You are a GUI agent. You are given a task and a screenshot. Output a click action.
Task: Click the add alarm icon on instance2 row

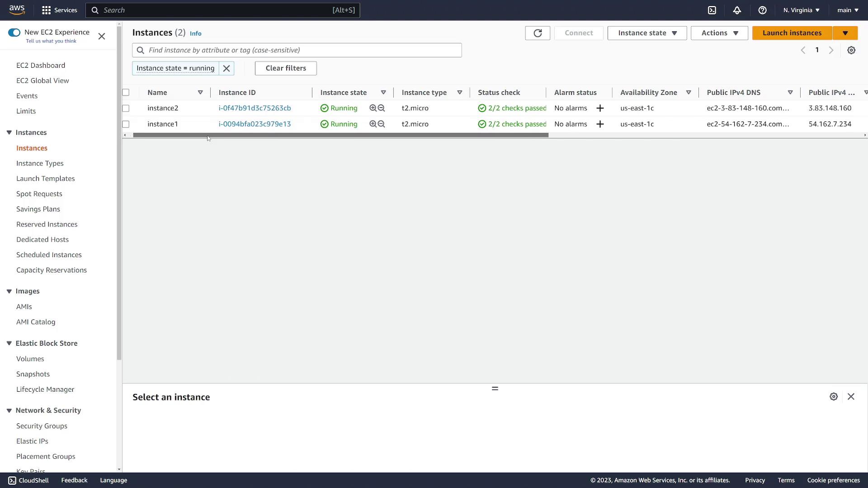[x=601, y=108]
